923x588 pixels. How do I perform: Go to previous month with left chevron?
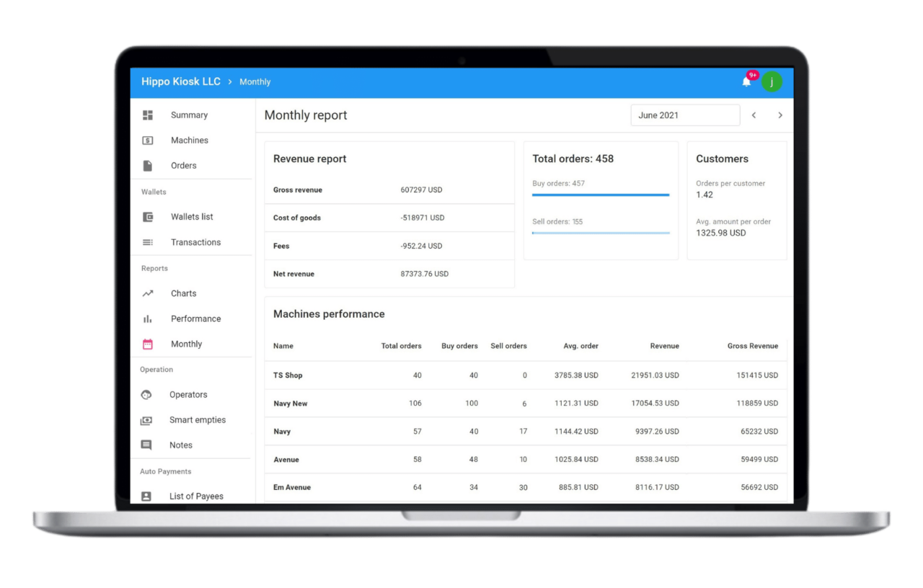[754, 115]
